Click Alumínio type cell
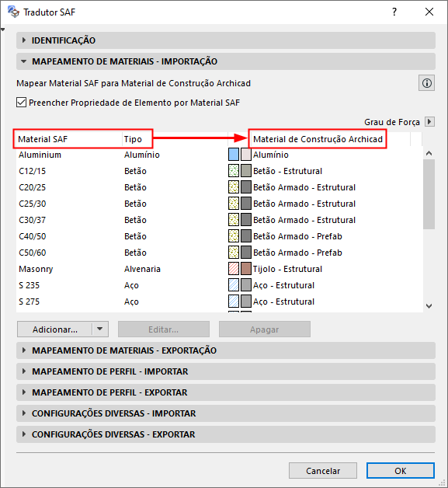Image resolution: width=448 pixels, height=488 pixels. (142, 155)
